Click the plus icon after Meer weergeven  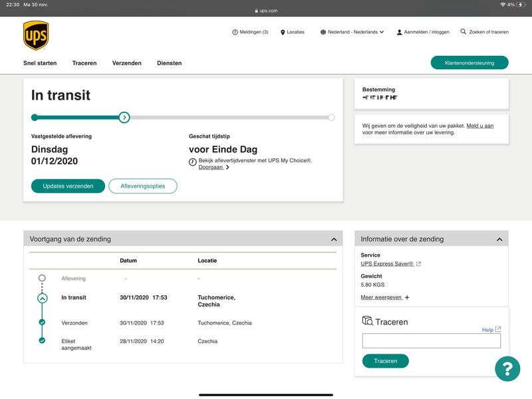pos(407,297)
